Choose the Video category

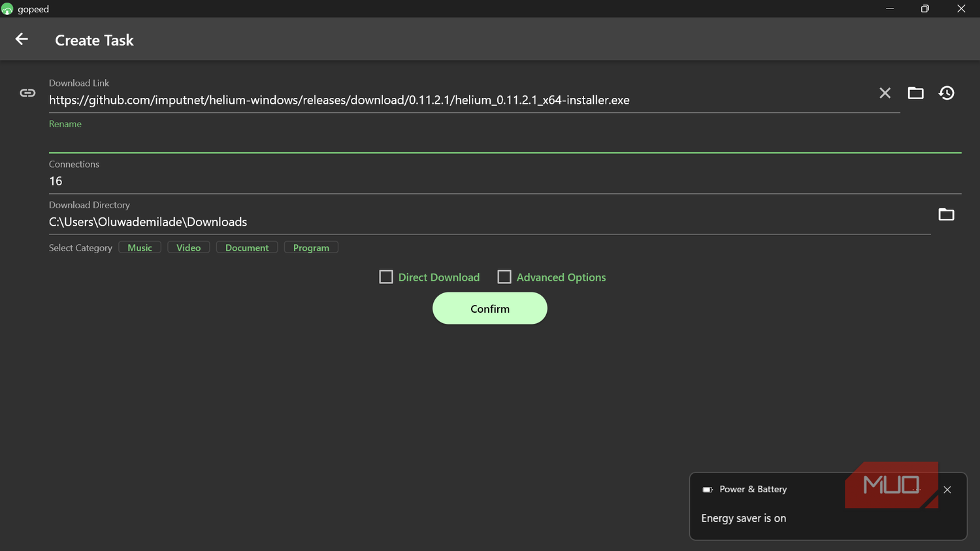188,247
